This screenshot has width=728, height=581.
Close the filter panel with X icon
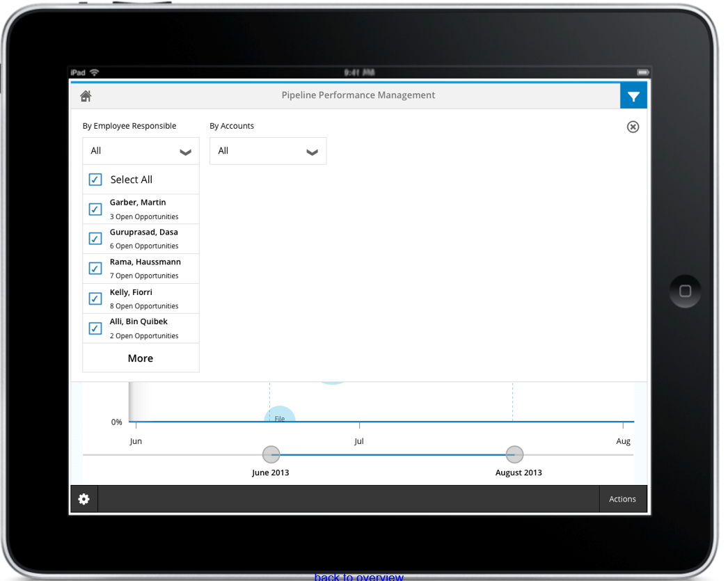(633, 127)
